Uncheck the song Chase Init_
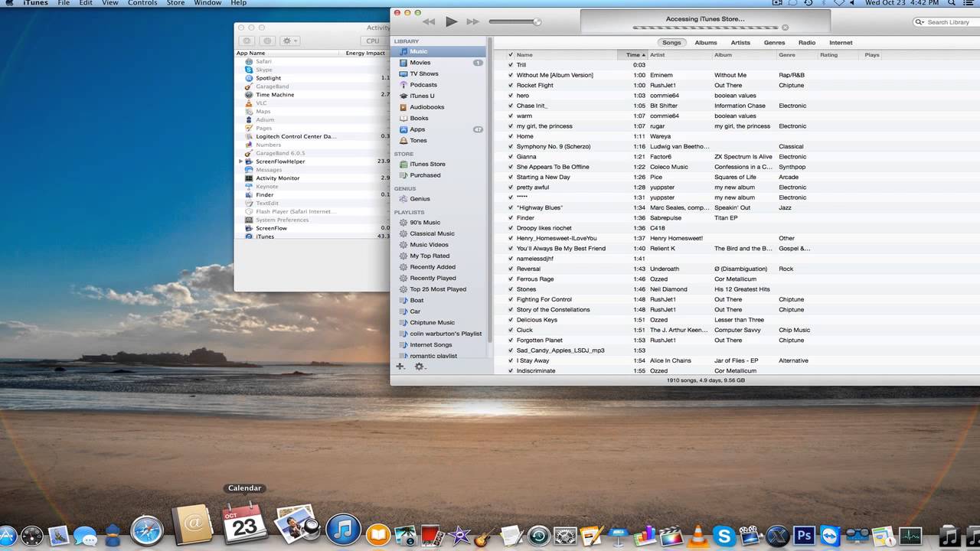 (x=511, y=106)
